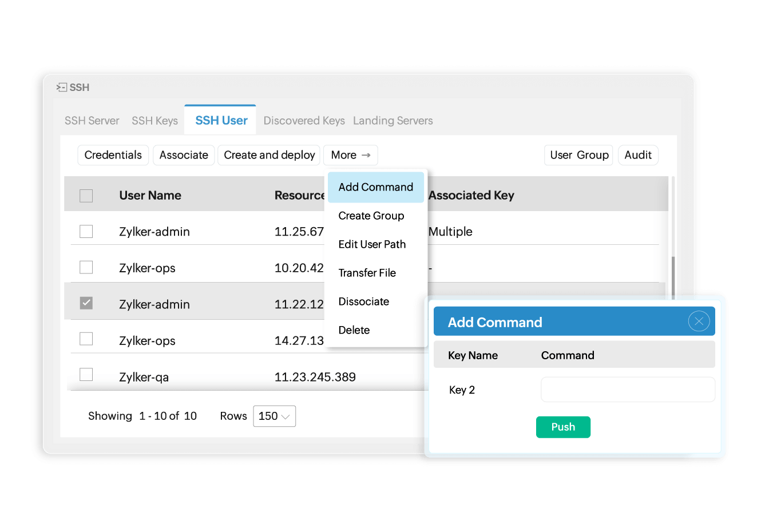Screen dimensions: 769x532
Task: Tick the Zylker-qa row checkbox
Action: [86, 375]
